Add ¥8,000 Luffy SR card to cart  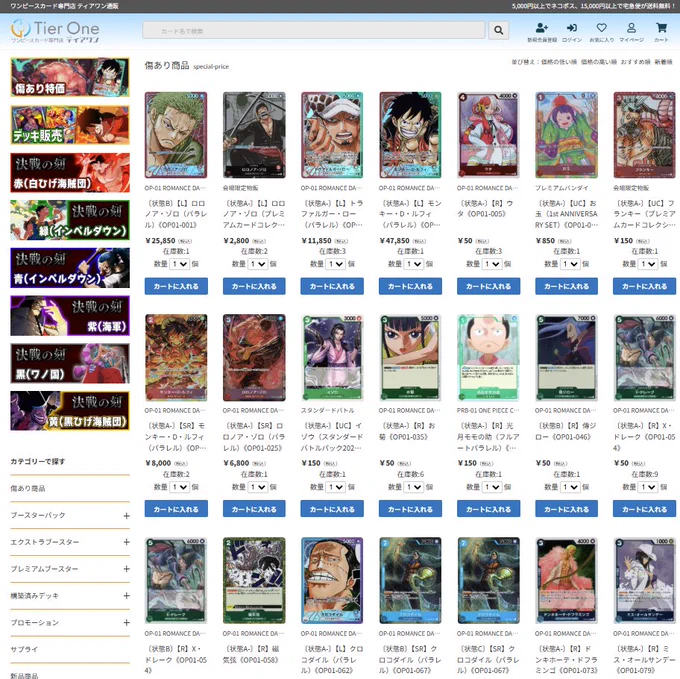[176, 509]
